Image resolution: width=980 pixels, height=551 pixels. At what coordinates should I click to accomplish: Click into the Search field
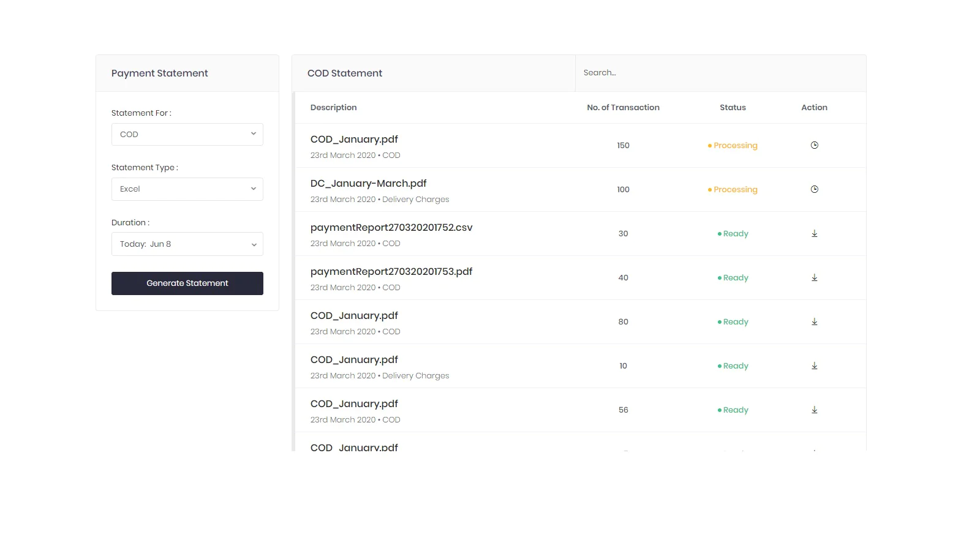[720, 73]
